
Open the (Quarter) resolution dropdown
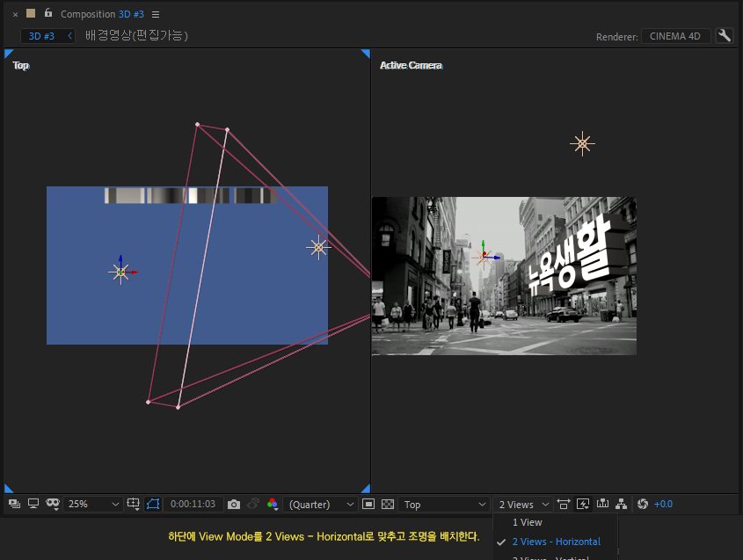[321, 505]
